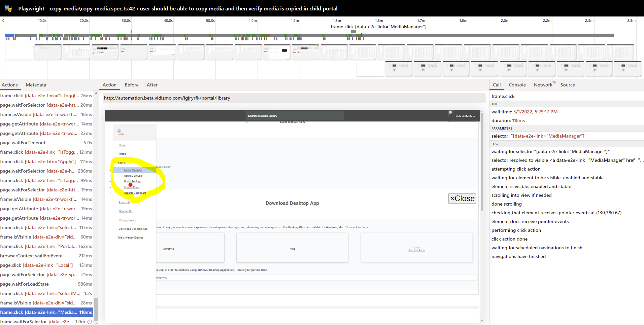
Task: Open Portal Settings link
Action: pyautogui.click(x=133, y=181)
